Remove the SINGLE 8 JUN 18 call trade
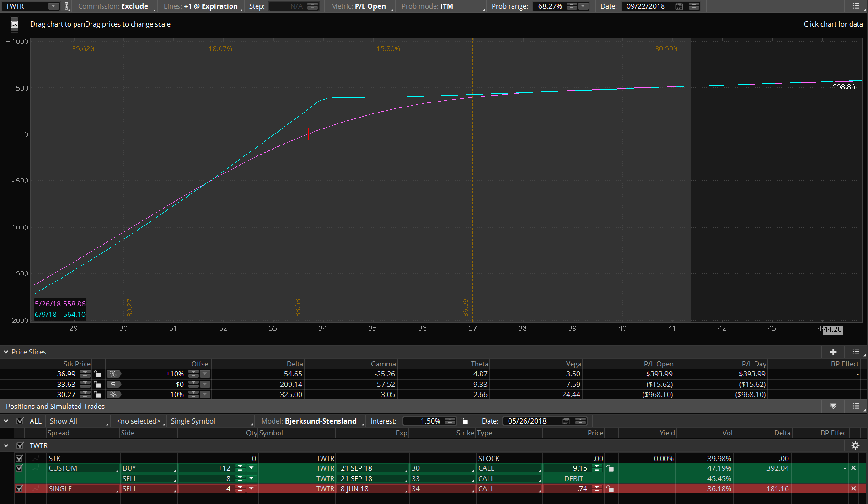The image size is (868, 504). click(x=853, y=488)
